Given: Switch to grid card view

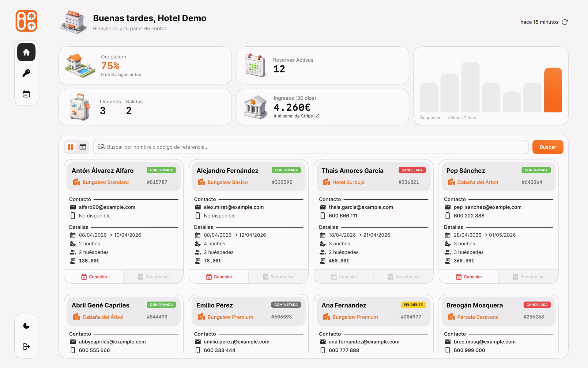Looking at the screenshot, I should point(71,147).
